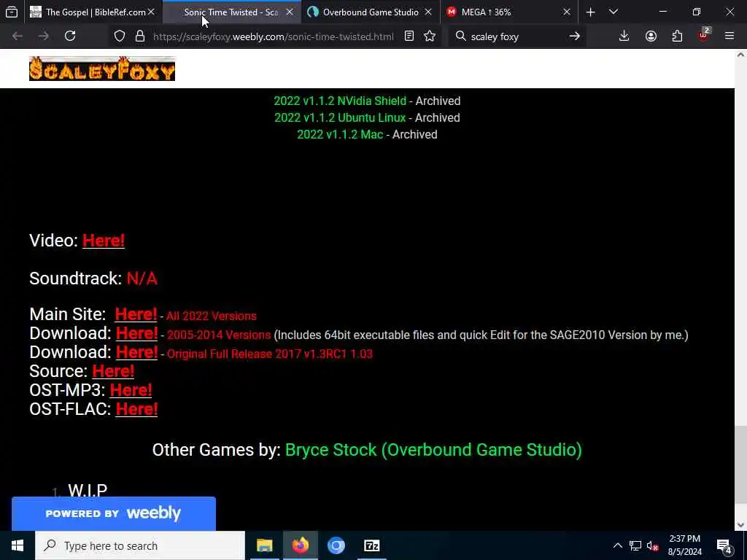Open 2022 v1.1.2 Mac link
747x560 pixels.
340,134
